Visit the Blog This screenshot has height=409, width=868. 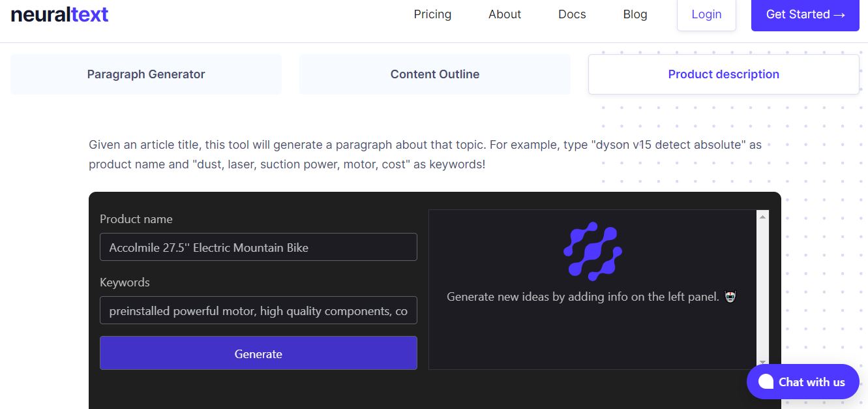click(635, 14)
